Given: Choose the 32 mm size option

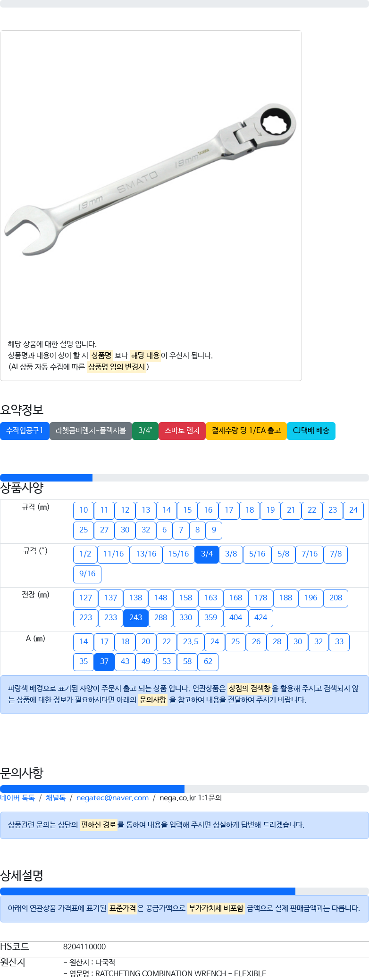Looking at the screenshot, I should pos(146,530).
